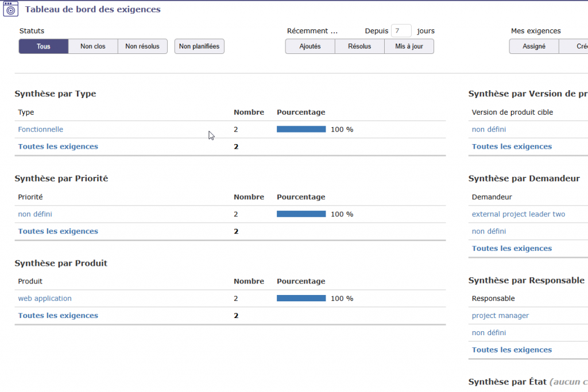This screenshot has width=588, height=392.
Task: Select the "Mis à jour" button
Action: tap(409, 46)
